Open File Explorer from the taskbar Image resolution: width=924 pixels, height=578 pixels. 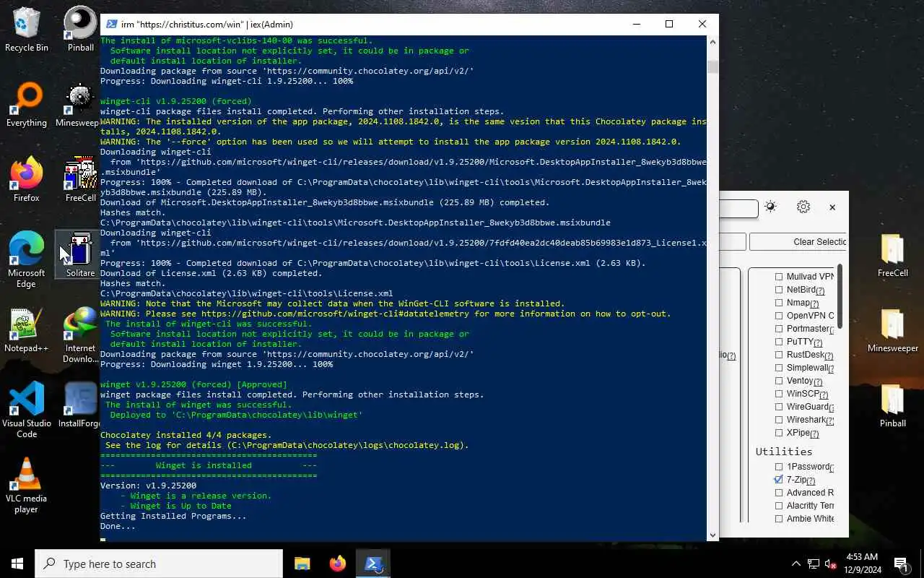pos(302,564)
